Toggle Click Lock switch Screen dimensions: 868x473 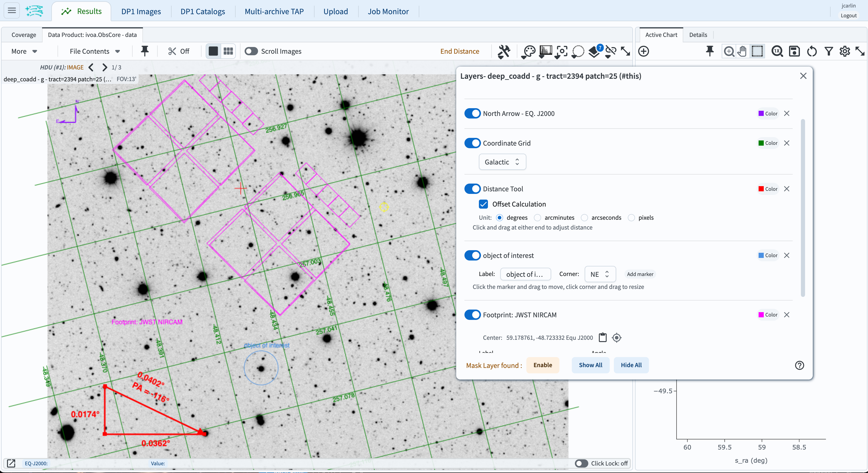(582, 463)
